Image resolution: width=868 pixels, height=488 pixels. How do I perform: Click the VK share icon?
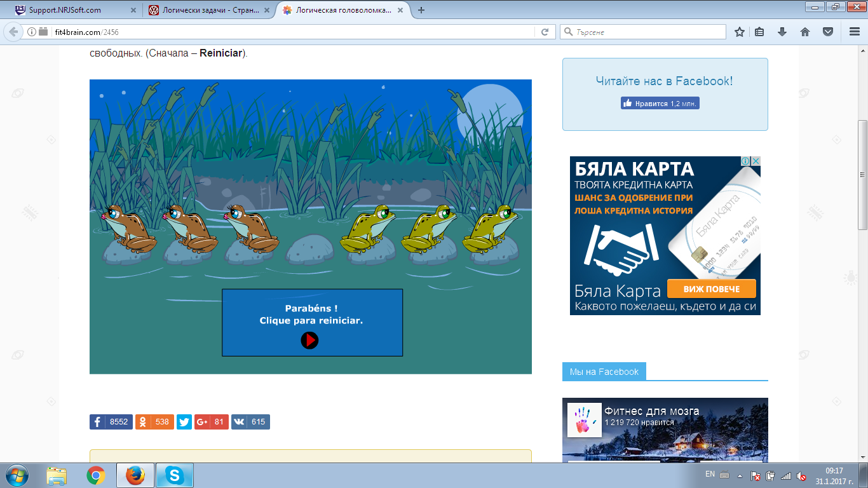click(240, 422)
